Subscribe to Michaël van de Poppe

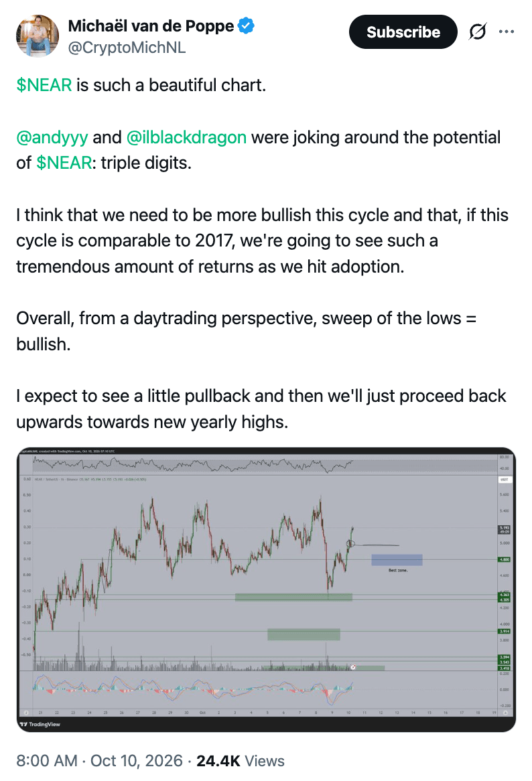[403, 32]
